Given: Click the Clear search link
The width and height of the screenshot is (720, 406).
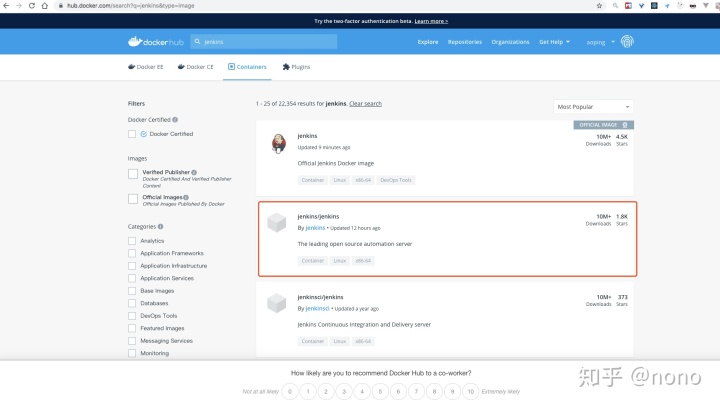Looking at the screenshot, I should point(366,104).
